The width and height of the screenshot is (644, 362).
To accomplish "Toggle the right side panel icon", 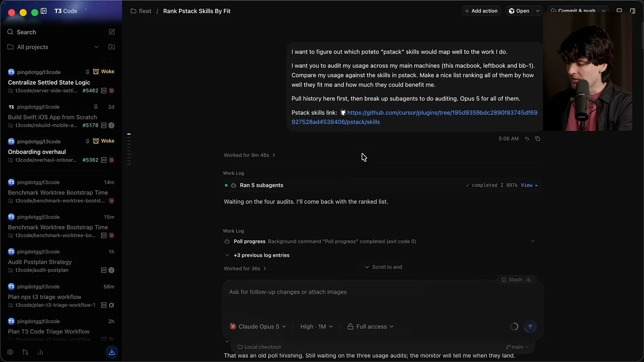I will [632, 11].
